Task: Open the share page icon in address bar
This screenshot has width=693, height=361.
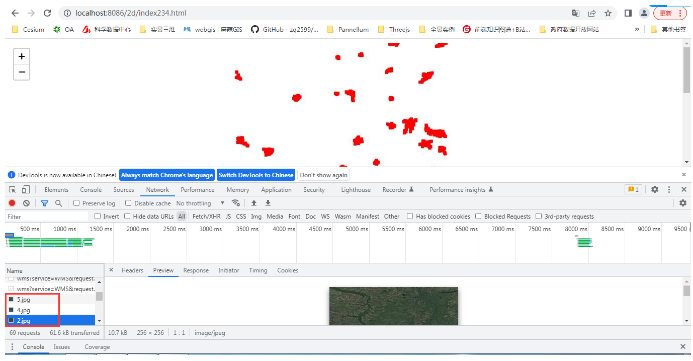Action: (x=592, y=13)
